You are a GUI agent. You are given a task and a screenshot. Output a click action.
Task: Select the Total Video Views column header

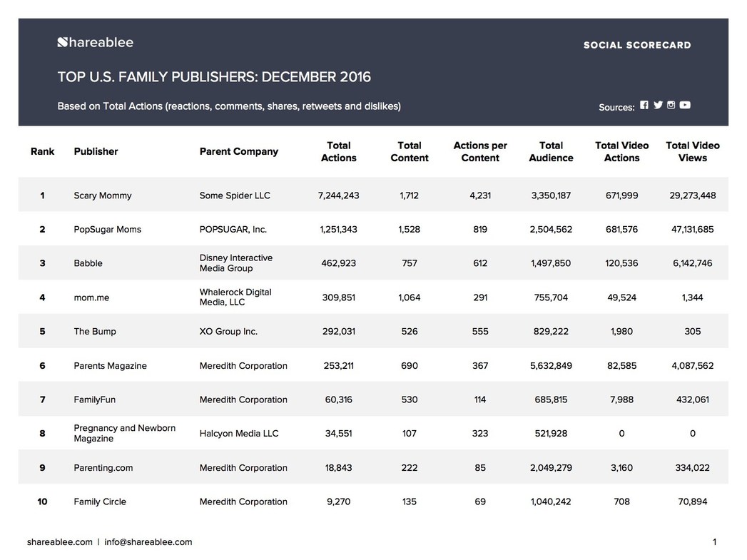pyautogui.click(x=693, y=151)
